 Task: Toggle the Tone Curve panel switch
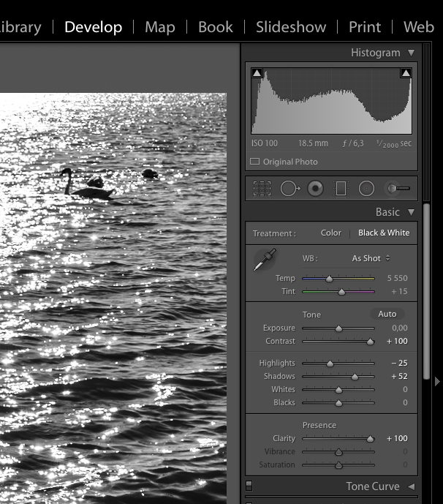tap(249, 486)
